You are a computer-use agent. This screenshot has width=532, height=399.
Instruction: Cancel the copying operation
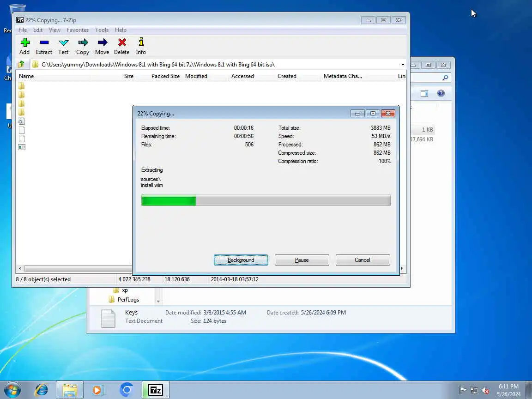click(x=363, y=260)
